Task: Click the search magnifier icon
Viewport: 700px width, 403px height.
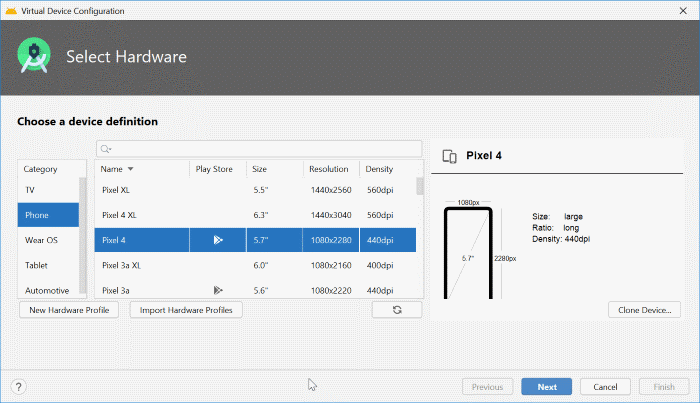Action: pos(106,149)
